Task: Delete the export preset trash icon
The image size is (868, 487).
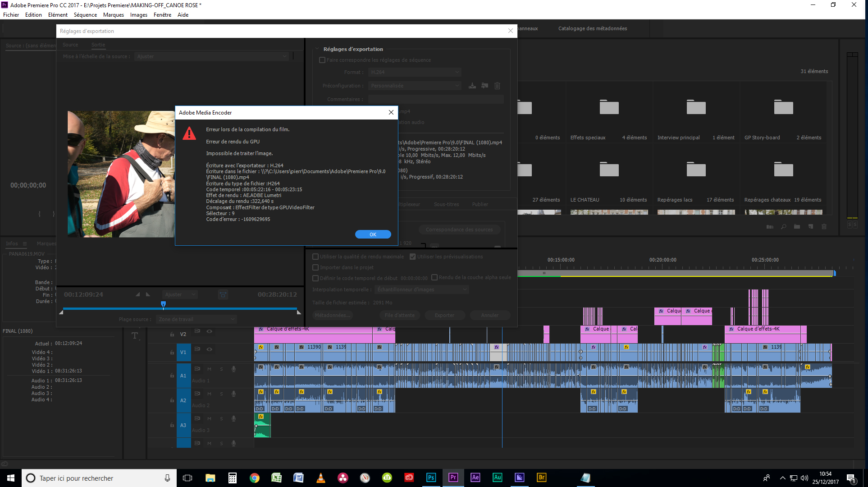Action: (498, 86)
